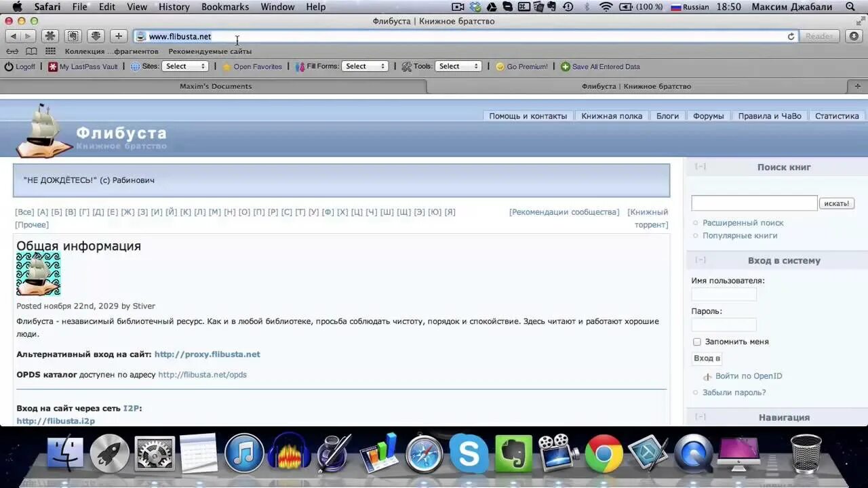Viewport: 868px width, 488px height.
Task: Click Save All Entered Data button
Action: click(600, 66)
